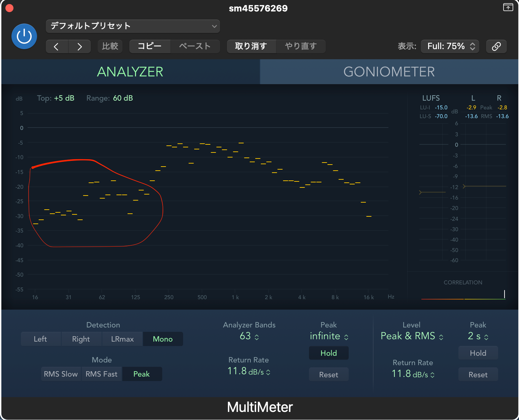519x420 pixels.
Task: Set Detection to LRmax
Action: coord(123,339)
